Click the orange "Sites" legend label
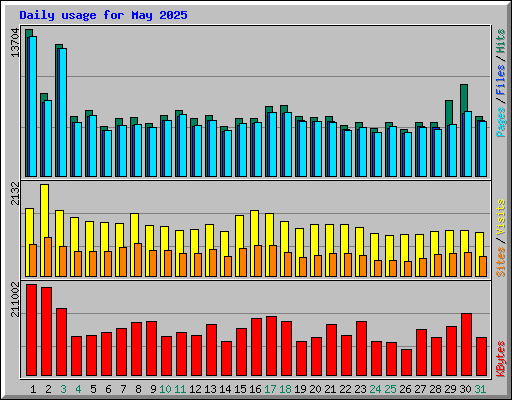This screenshot has height=400, width=512. click(x=501, y=262)
